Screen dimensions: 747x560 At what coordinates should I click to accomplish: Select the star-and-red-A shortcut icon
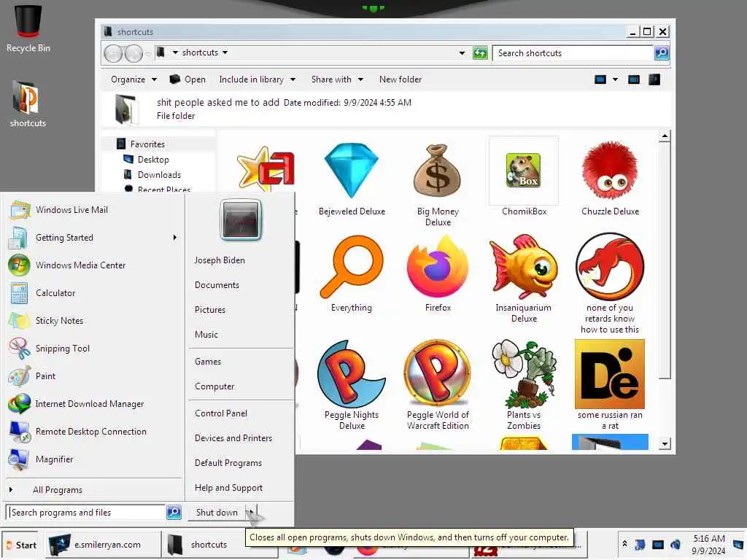266,168
